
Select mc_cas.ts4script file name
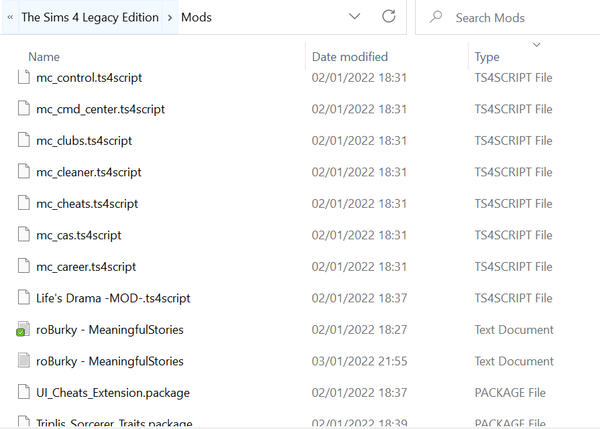(79, 235)
